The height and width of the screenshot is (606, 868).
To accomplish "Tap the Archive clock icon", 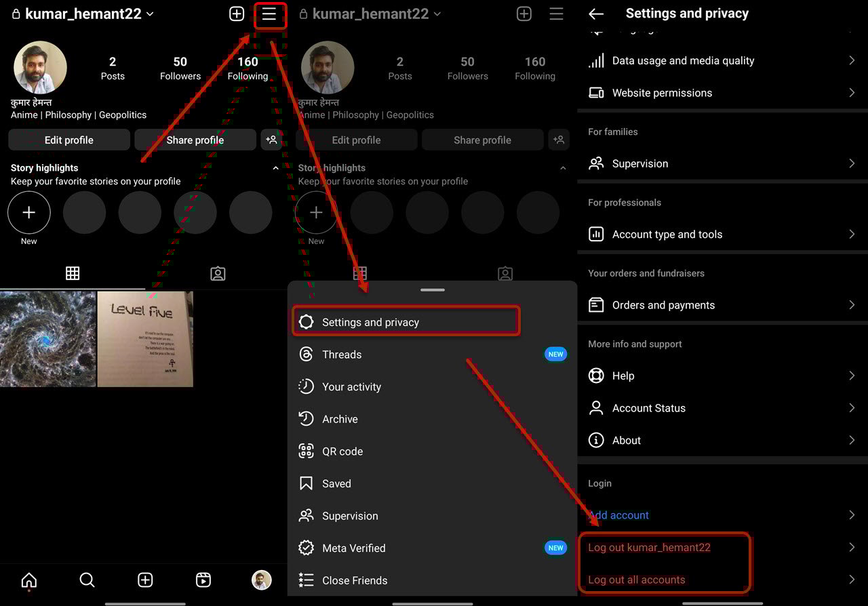I will [307, 419].
